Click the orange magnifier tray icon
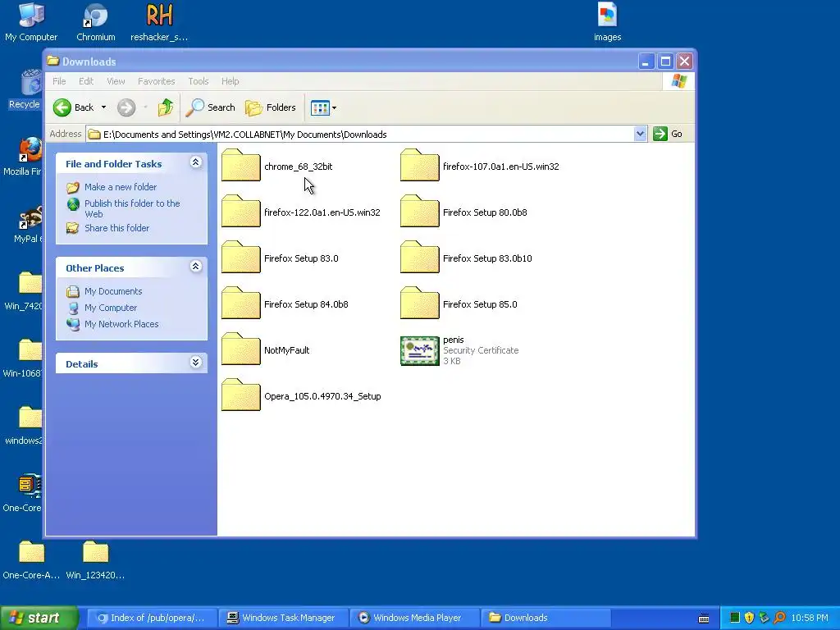The image size is (840, 630). click(x=779, y=618)
